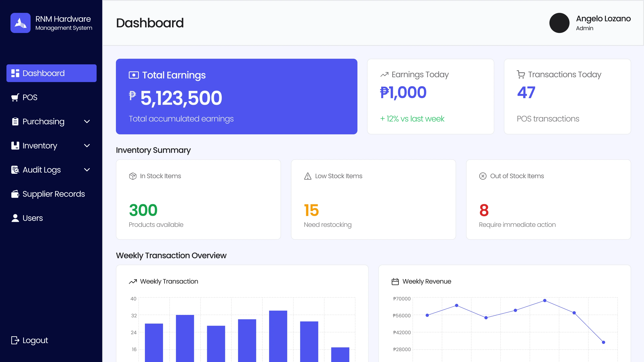The height and width of the screenshot is (362, 644).
Task: Open the Inventory menu item
Action: point(52,146)
